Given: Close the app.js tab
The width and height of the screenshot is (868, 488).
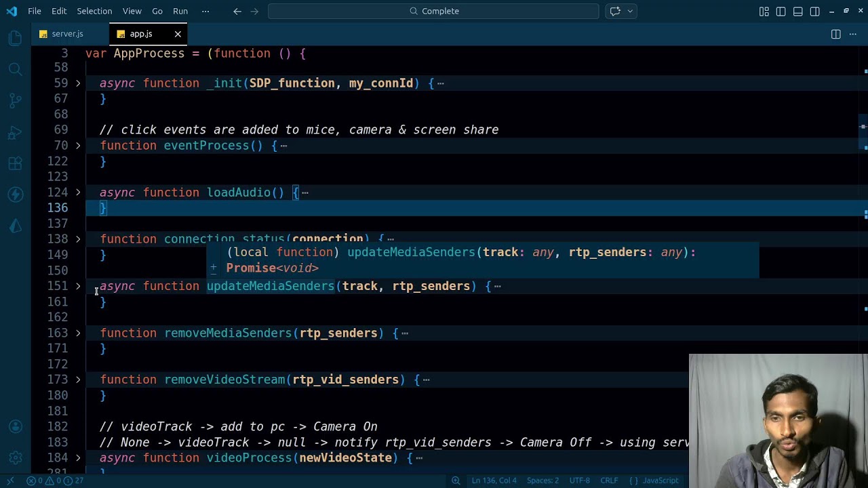Looking at the screenshot, I should [x=178, y=34].
